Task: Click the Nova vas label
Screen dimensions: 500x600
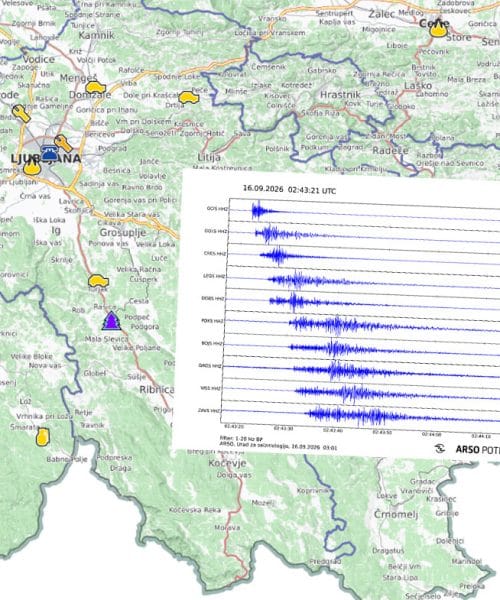Action: click(x=45, y=365)
